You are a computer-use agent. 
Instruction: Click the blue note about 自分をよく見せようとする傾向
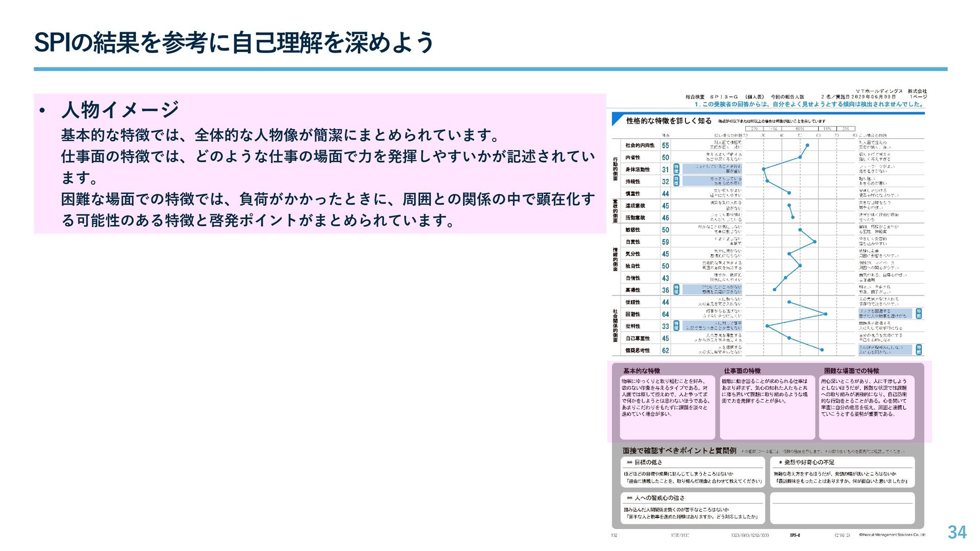point(809,104)
